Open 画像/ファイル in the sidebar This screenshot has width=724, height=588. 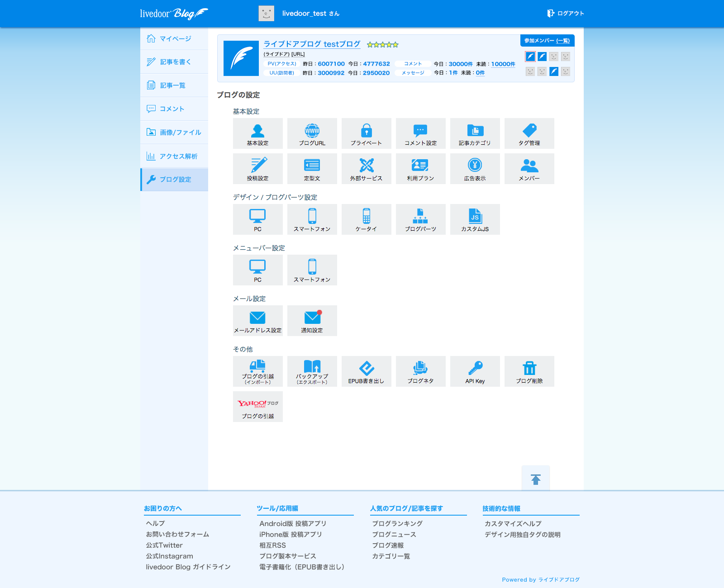click(174, 133)
